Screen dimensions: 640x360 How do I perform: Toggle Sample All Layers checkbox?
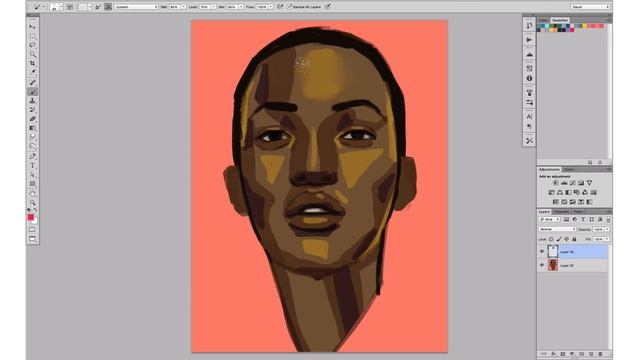(x=289, y=7)
